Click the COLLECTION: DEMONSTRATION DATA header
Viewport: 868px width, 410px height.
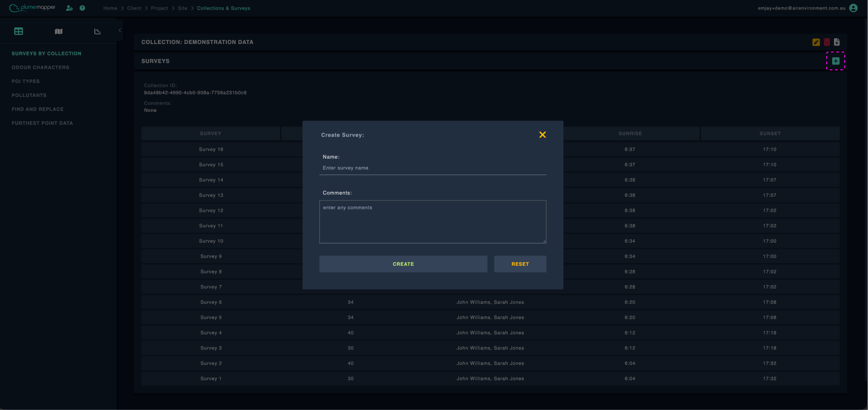(197, 42)
